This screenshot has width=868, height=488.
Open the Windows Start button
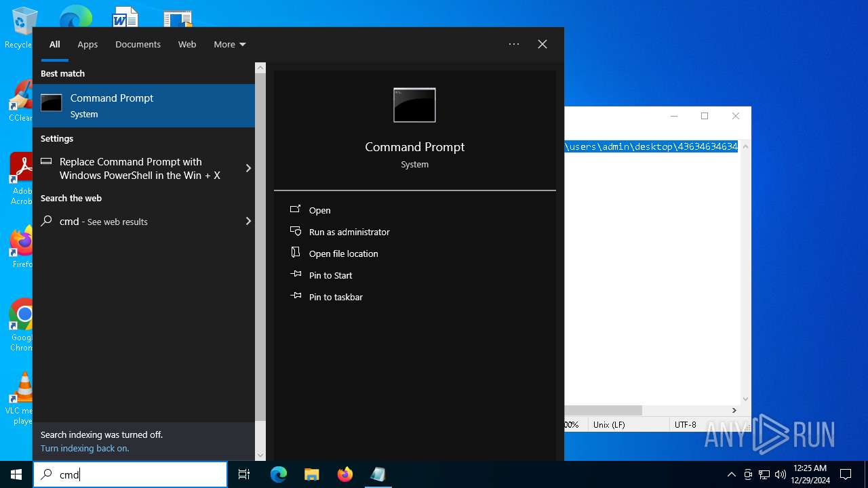click(x=16, y=474)
